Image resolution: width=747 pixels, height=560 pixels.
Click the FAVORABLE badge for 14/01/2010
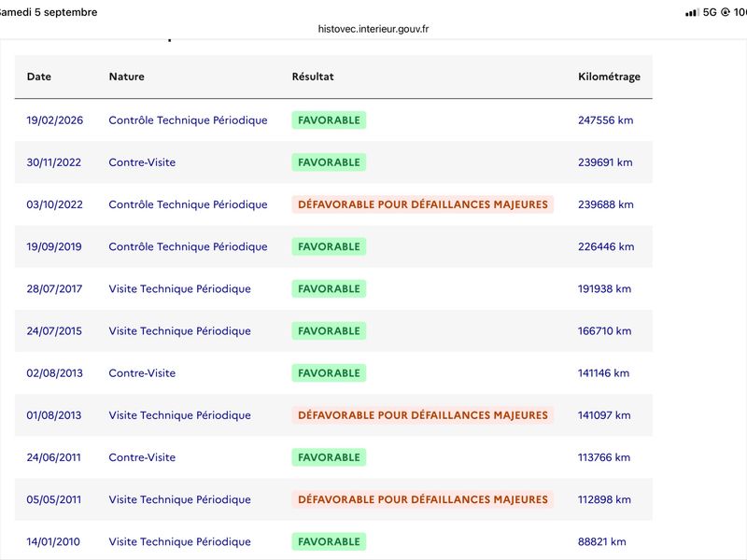point(330,542)
